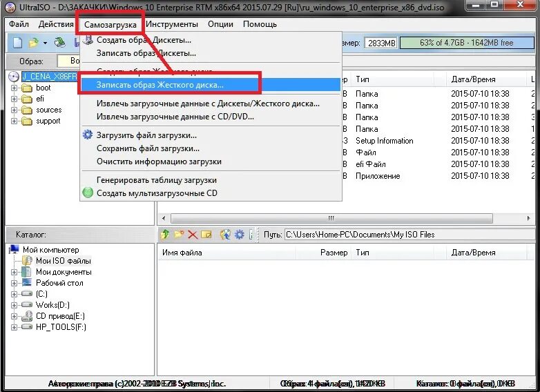Sort catalog list by Имя файла column
This screenshot has width=540, height=392.
tap(226, 253)
